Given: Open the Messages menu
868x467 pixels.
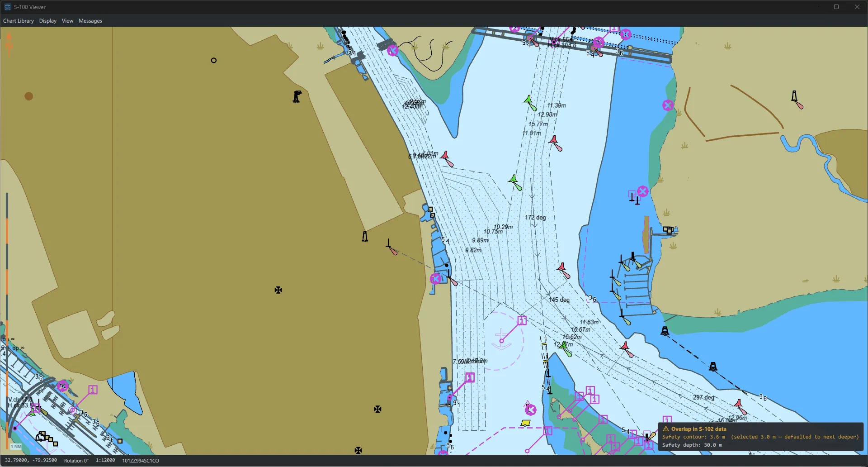Looking at the screenshot, I should 90,21.
